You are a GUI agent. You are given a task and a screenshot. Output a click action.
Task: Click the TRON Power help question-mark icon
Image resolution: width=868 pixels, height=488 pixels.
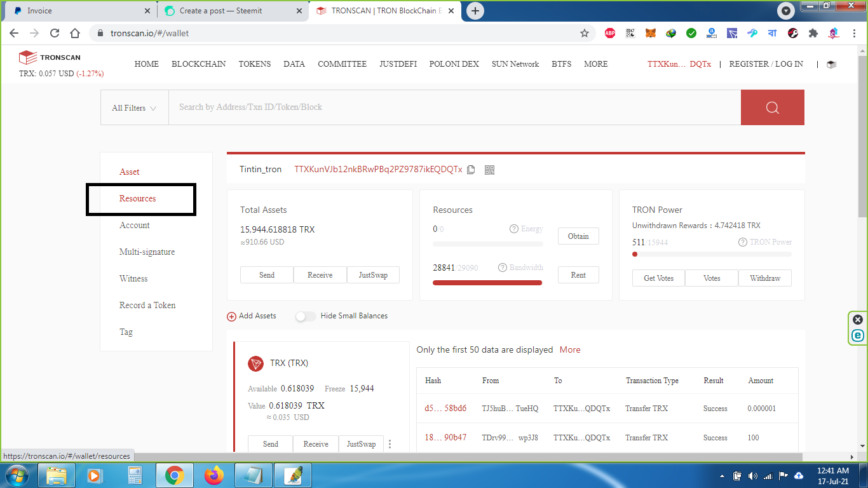tap(743, 242)
